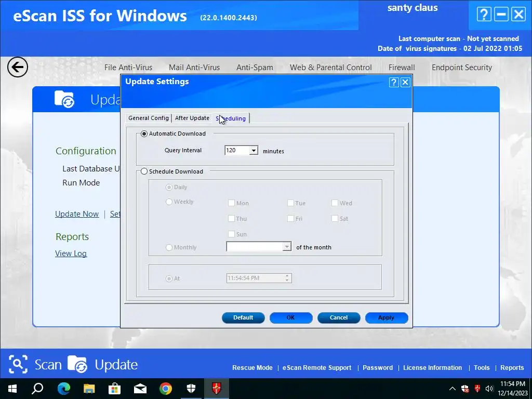
Task: Open Mail app from taskbar
Action: pos(140,389)
